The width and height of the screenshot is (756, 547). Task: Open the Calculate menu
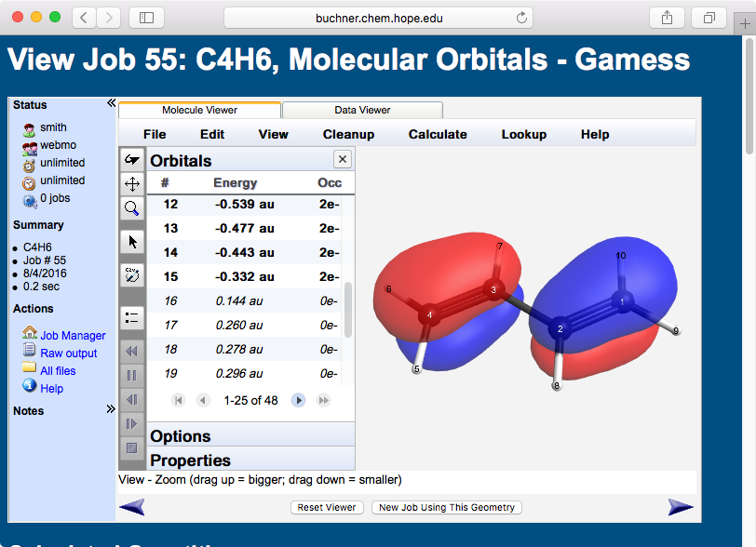coord(438,134)
